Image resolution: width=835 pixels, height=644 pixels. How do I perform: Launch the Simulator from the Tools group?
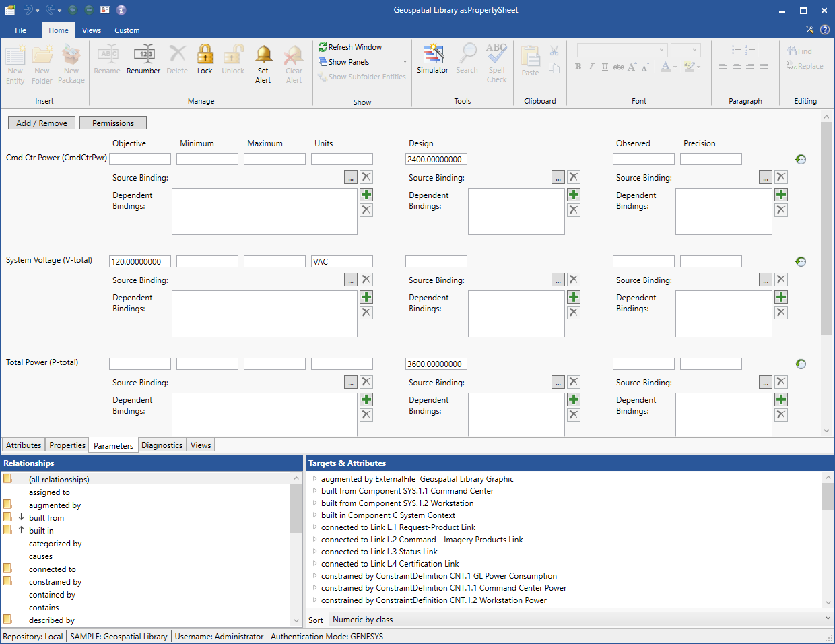click(432, 54)
